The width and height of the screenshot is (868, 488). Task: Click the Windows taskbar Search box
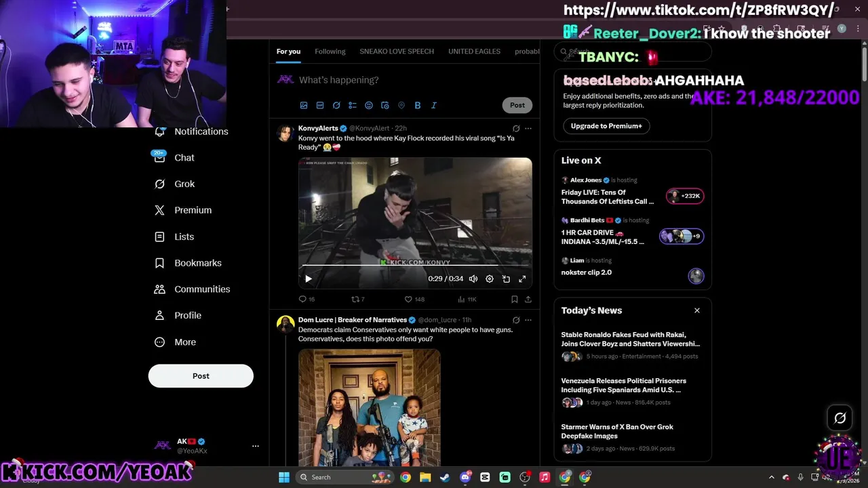[344, 477]
